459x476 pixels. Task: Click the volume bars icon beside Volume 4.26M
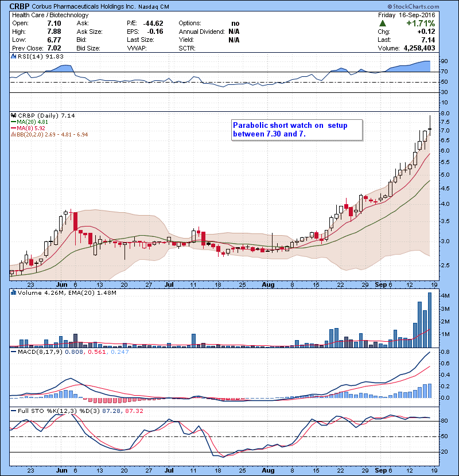[x=13, y=292]
